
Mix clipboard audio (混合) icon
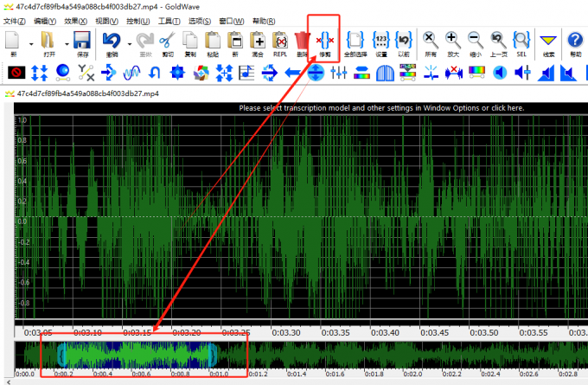pos(258,44)
